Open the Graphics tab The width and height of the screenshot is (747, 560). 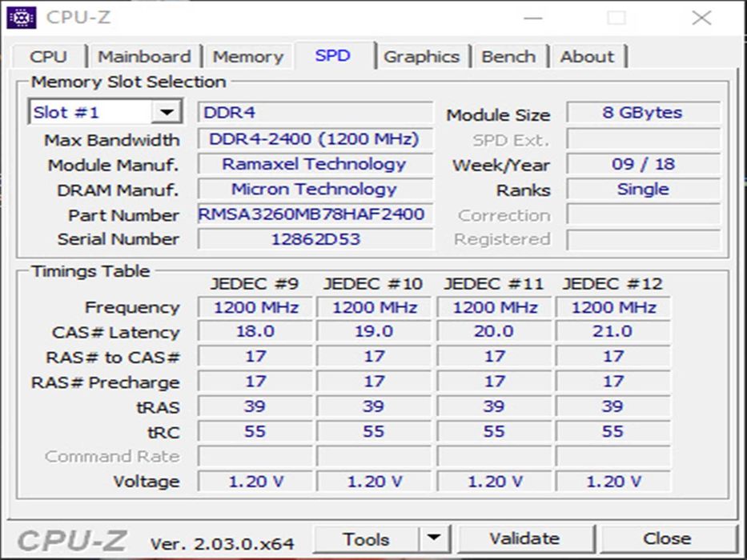pyautogui.click(x=422, y=57)
